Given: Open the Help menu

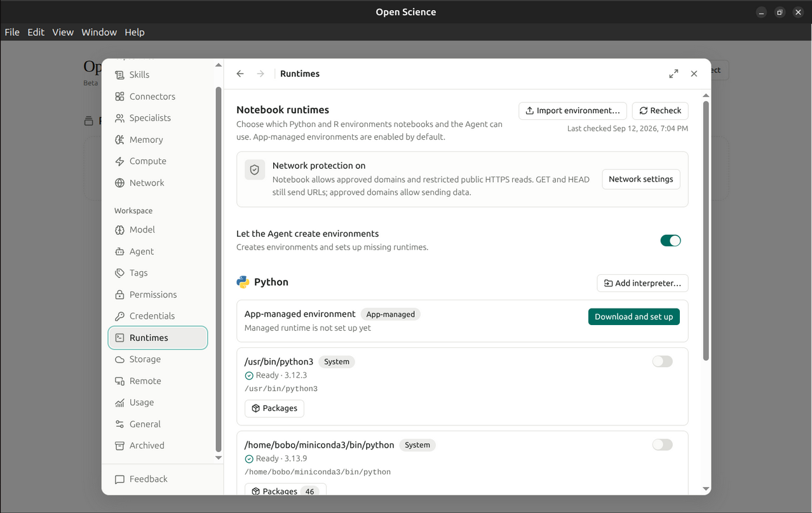Looking at the screenshot, I should pos(135,32).
